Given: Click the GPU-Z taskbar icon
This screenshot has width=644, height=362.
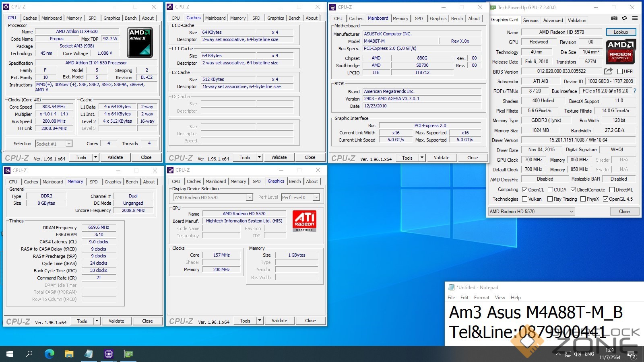Looking at the screenshot, I should pos(128,354).
